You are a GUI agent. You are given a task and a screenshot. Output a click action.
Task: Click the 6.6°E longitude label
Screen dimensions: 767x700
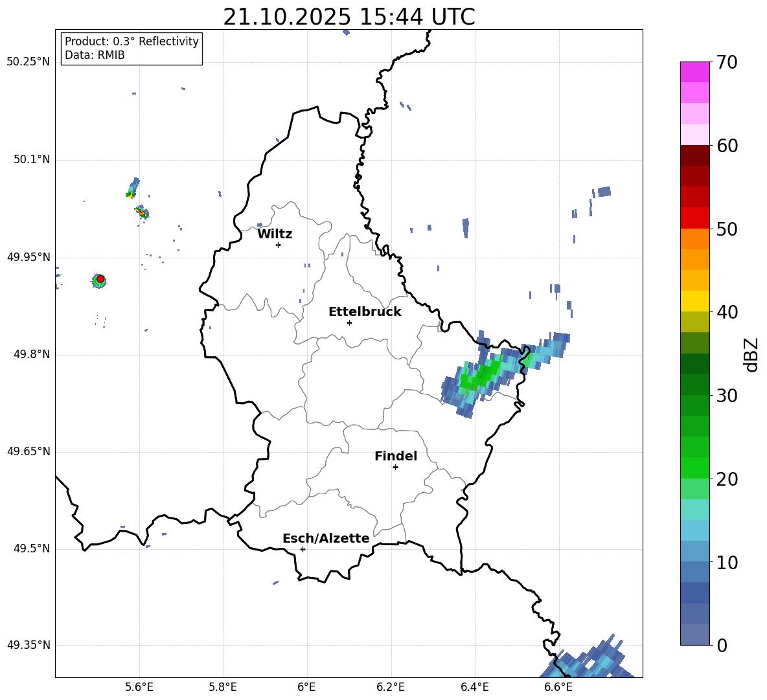click(558, 687)
